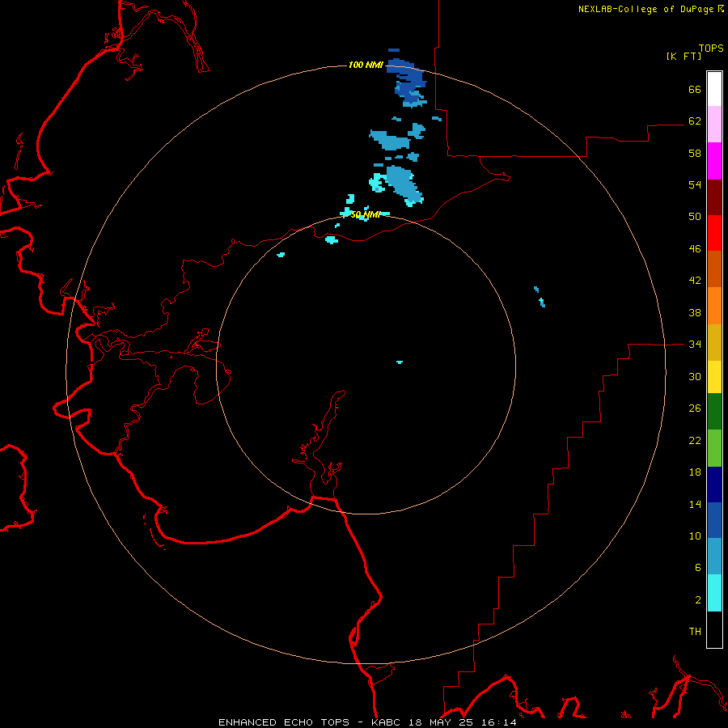Select the gold legend color block
The width and height of the screenshot is (728, 728).
point(714,343)
